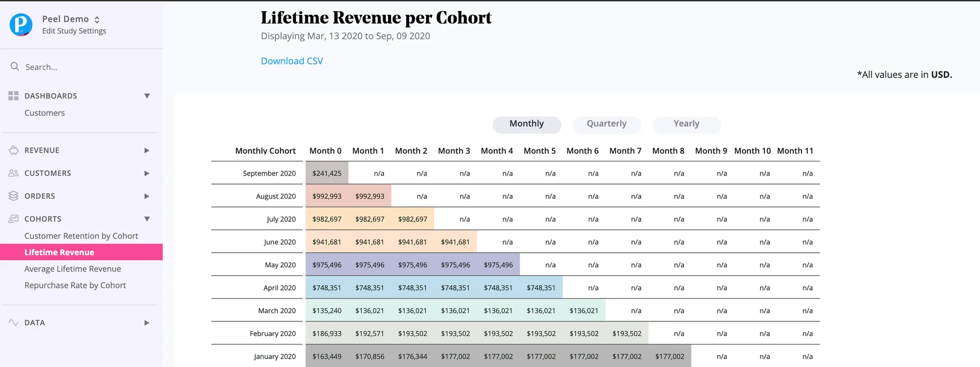
Task: Open the Peel Demo account switcher arrows
Action: (x=97, y=20)
